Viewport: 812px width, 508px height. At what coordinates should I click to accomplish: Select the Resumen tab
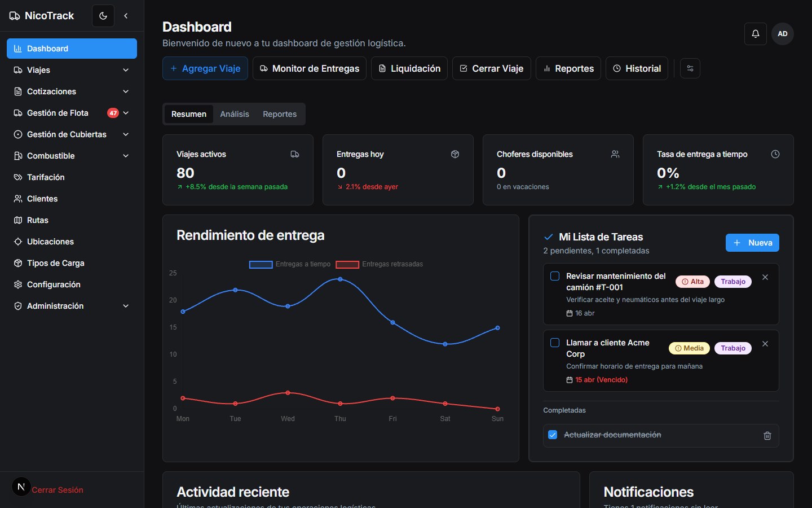click(x=189, y=114)
